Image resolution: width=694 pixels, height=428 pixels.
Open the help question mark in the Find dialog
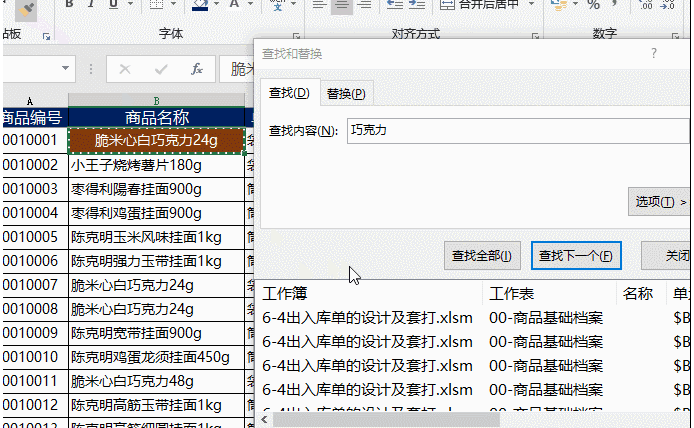654,54
